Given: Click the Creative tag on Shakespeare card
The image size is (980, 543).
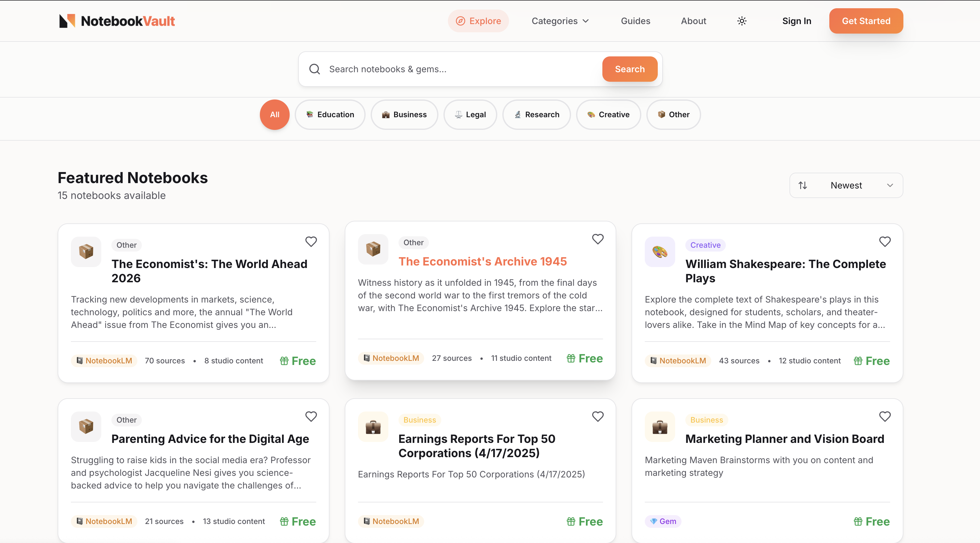Looking at the screenshot, I should [x=705, y=245].
